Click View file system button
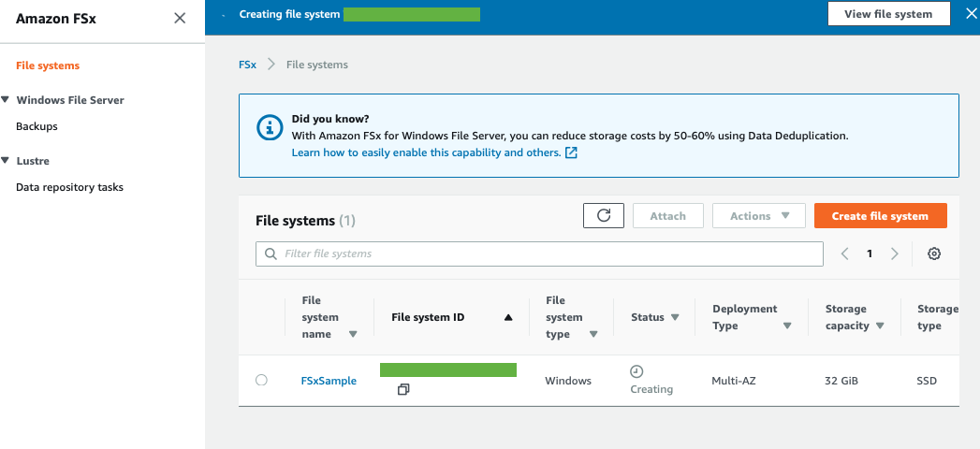980x449 pixels. [888, 14]
